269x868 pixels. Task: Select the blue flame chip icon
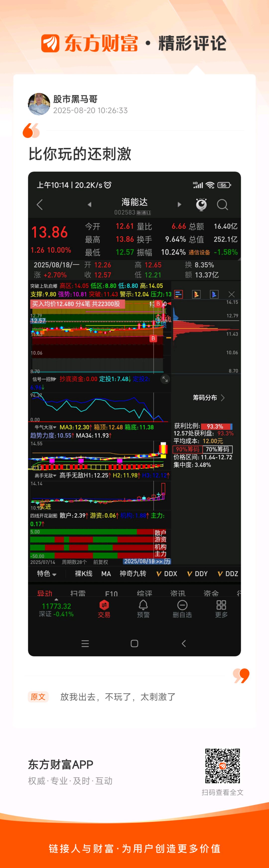[x=214, y=294]
